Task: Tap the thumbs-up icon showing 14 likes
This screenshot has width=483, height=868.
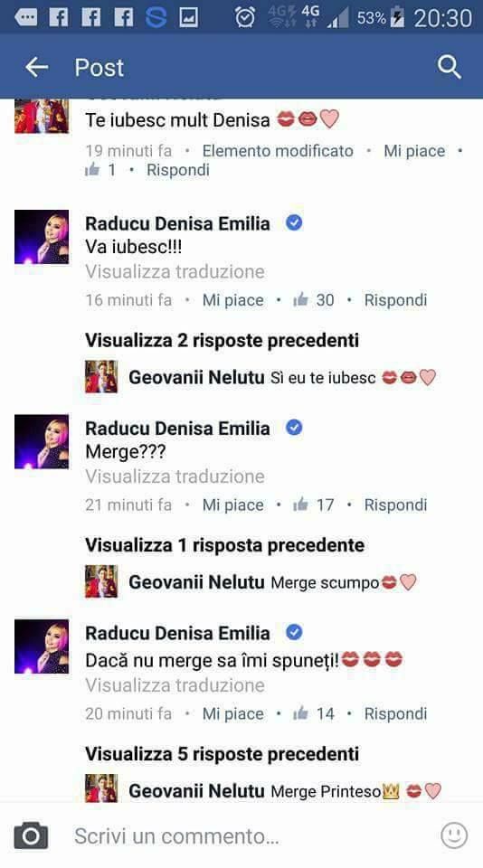Action: pyautogui.click(x=300, y=713)
